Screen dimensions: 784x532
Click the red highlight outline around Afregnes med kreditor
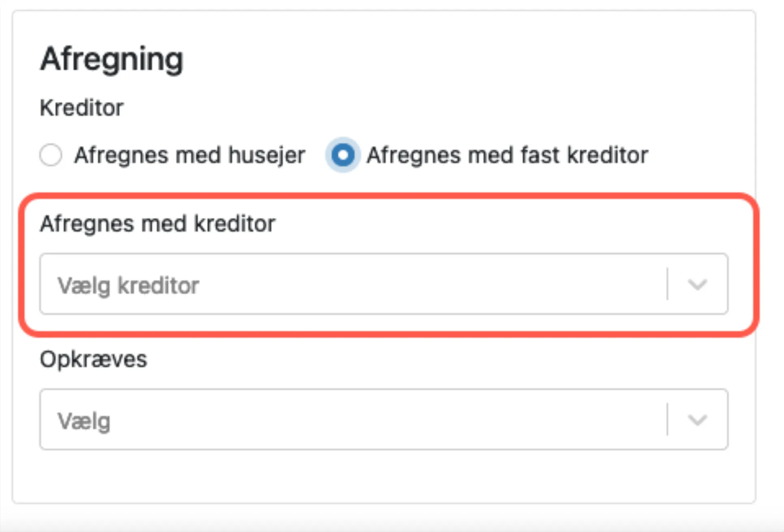[390, 196]
